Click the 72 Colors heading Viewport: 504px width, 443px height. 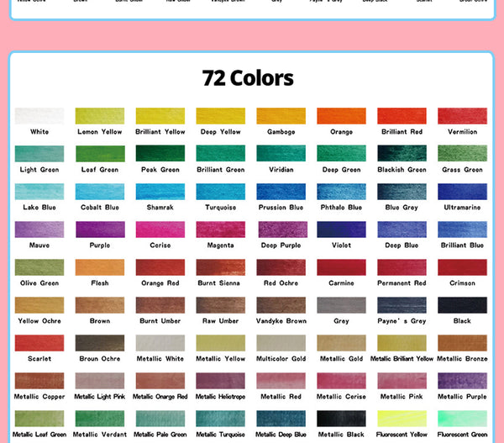tap(248, 78)
